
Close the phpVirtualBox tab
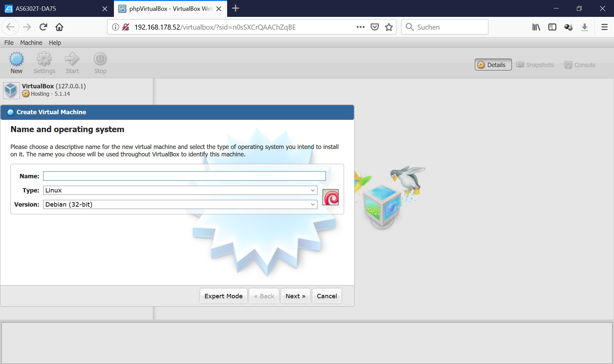[219, 9]
